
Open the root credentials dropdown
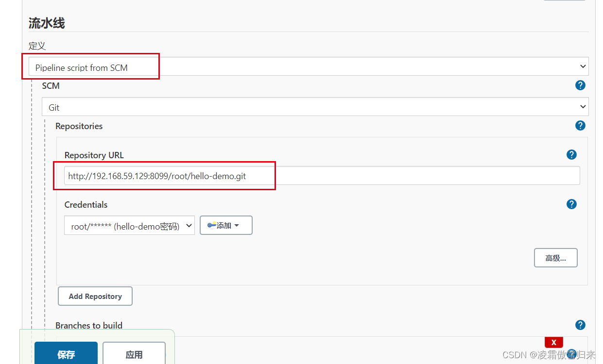(129, 226)
